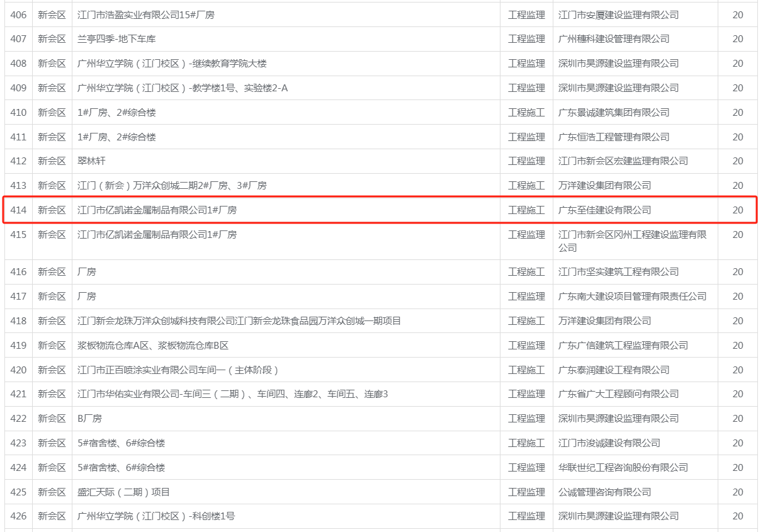Click company 华联世纪工程咨询股份有限公司
Image resolution: width=763 pixels, height=532 pixels.
pos(623,468)
